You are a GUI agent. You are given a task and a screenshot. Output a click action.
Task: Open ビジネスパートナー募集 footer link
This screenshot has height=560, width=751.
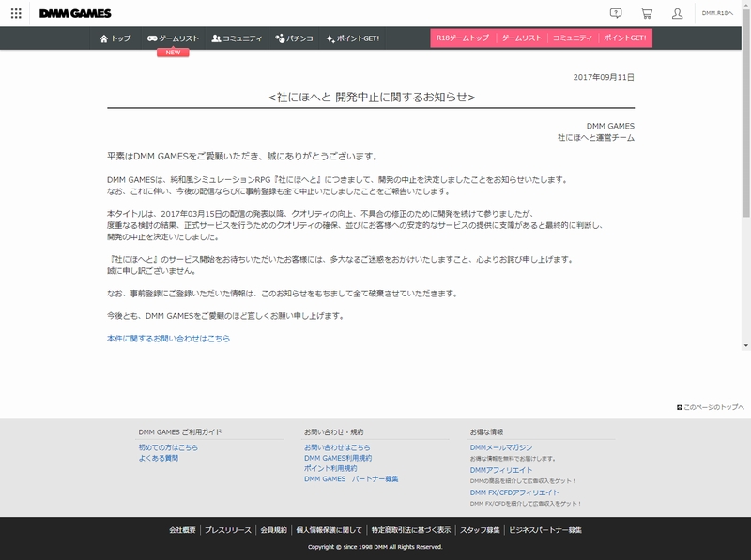tap(545, 530)
